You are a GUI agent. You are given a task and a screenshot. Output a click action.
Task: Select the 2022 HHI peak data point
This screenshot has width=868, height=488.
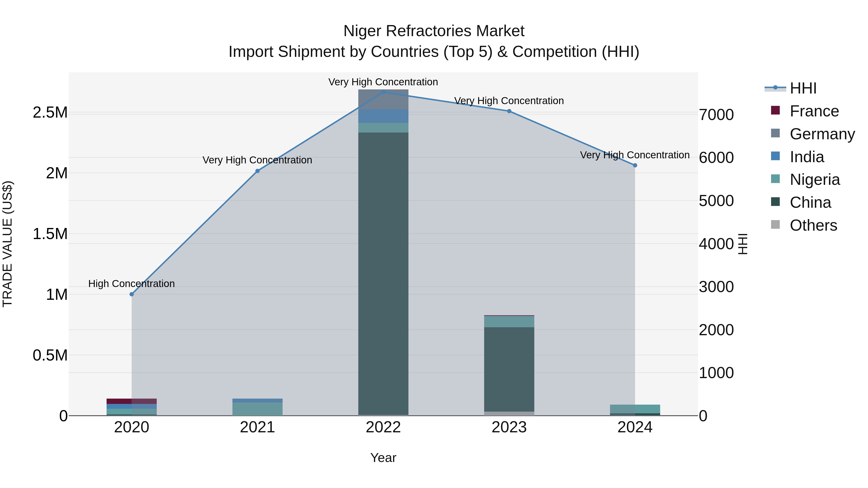[383, 92]
